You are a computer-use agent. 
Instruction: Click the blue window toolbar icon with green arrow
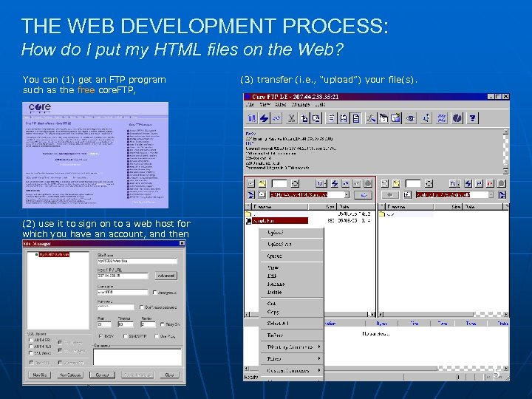coord(395,118)
